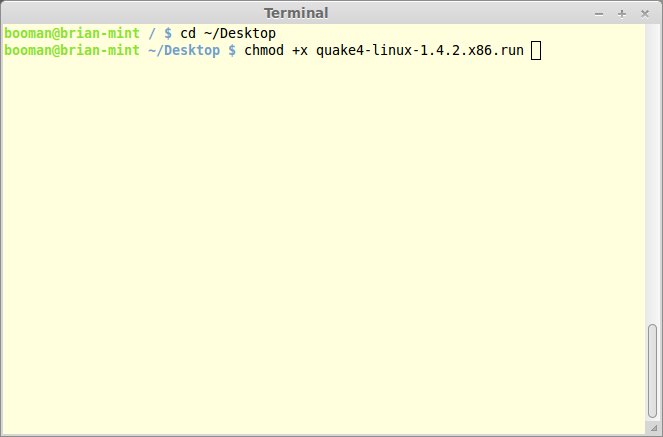Maximize the Terminal window with plus icon

coord(622,14)
